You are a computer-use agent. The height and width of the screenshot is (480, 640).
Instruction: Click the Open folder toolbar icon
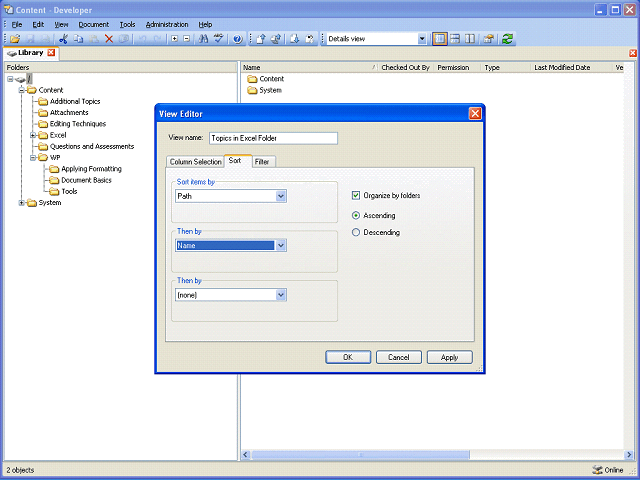[x=15, y=39]
